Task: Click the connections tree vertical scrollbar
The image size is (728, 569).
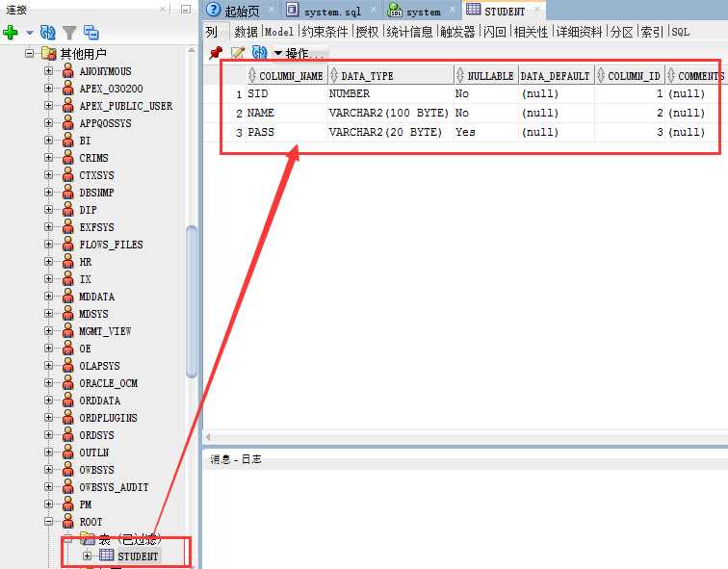Action: click(192, 301)
